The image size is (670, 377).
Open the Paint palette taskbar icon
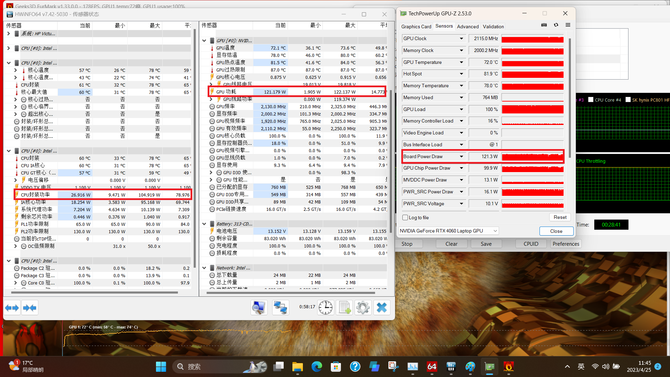tap(470, 367)
